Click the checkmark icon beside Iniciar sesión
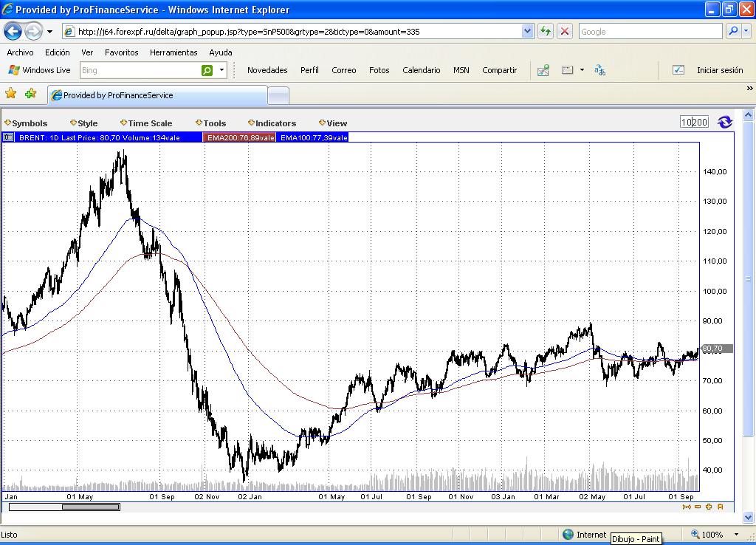The height and width of the screenshot is (545, 756). (x=678, y=70)
